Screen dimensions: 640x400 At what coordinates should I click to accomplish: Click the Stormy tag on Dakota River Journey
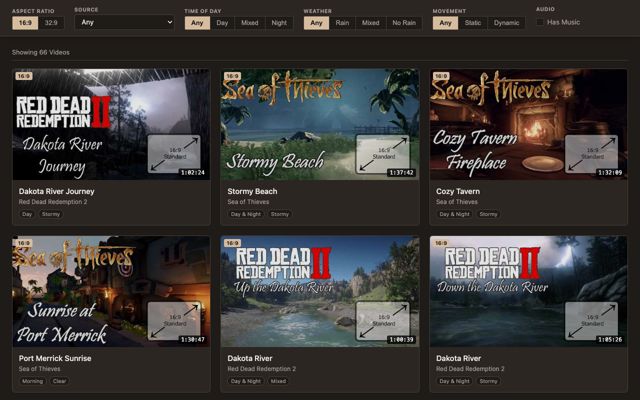pyautogui.click(x=51, y=214)
